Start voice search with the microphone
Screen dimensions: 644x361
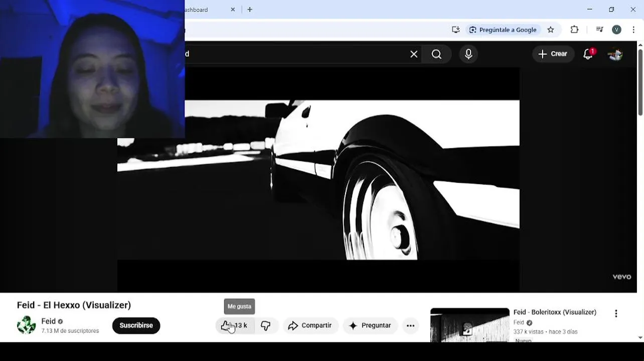point(468,54)
